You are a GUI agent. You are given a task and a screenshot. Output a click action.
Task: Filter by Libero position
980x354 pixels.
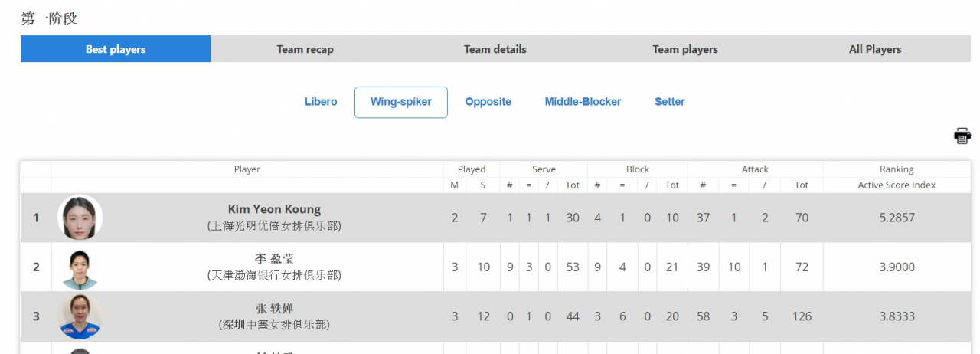[321, 102]
